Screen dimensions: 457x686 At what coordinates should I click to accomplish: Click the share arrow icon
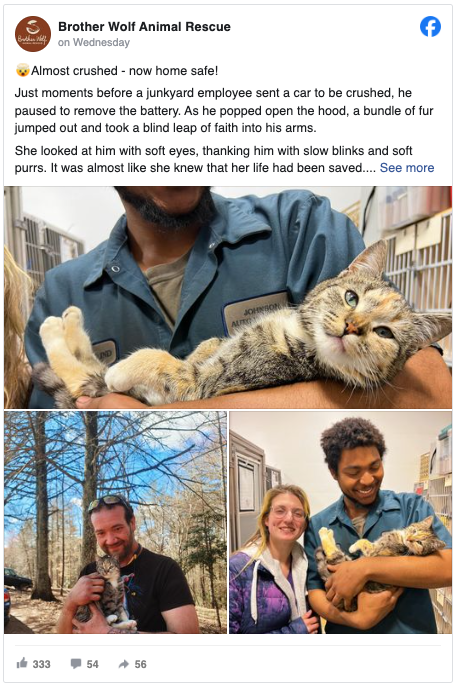point(124,664)
